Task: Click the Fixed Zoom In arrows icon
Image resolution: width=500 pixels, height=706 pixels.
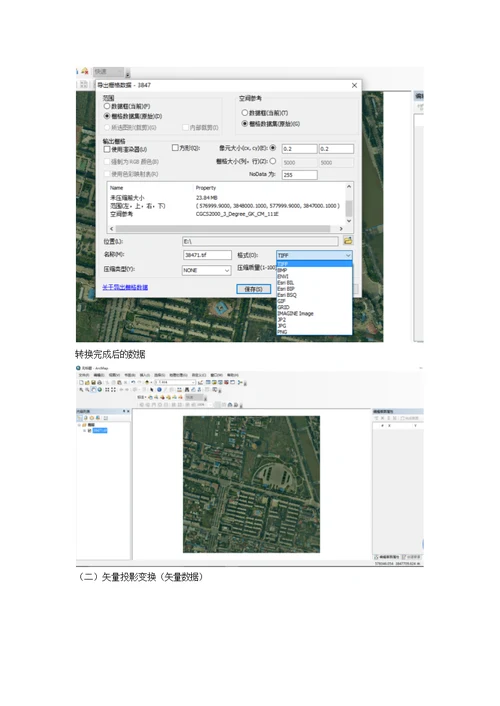Action: point(107,389)
